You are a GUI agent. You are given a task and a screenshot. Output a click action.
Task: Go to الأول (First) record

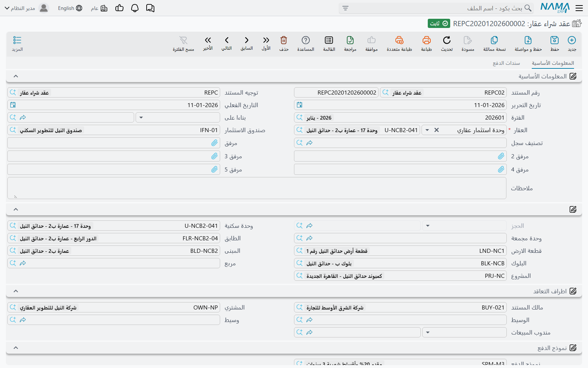pyautogui.click(x=266, y=40)
